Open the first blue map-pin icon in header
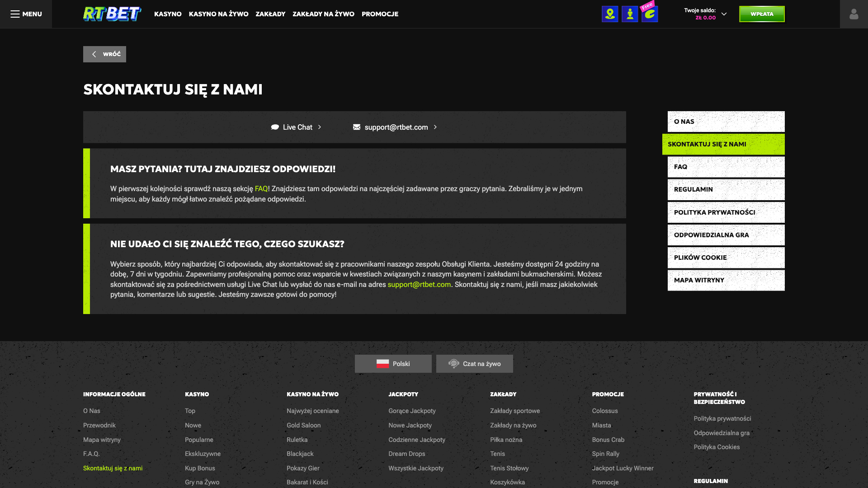The width and height of the screenshot is (868, 488). (610, 14)
